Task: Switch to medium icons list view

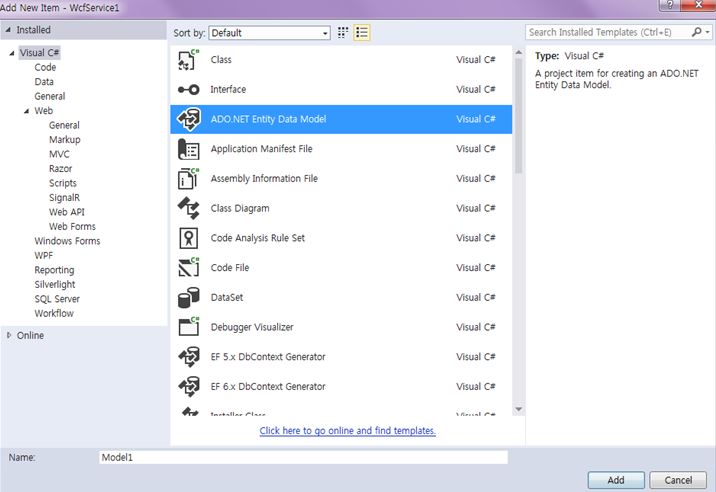Action: 362,32
